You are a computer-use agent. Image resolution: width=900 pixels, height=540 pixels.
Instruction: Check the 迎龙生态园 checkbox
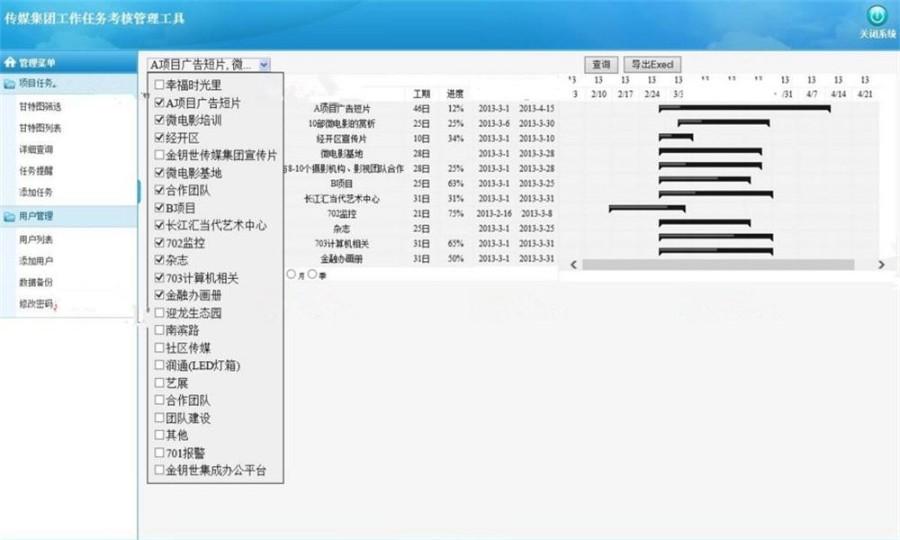point(159,313)
